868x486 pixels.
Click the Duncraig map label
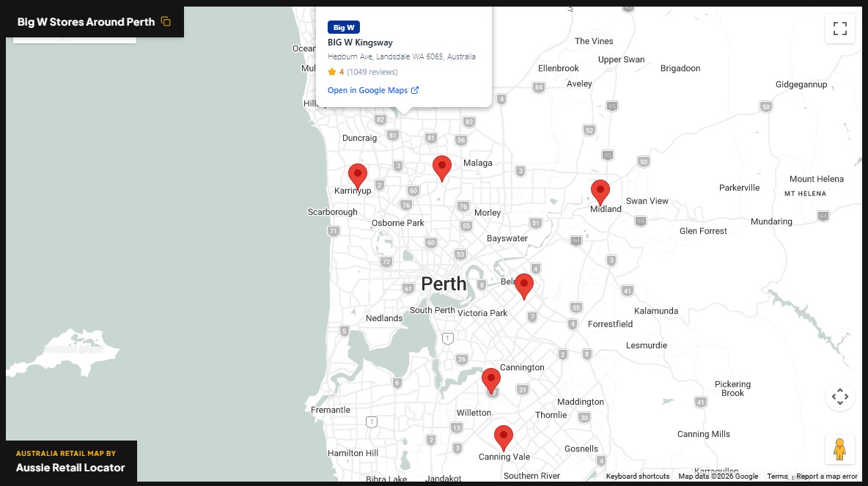359,138
